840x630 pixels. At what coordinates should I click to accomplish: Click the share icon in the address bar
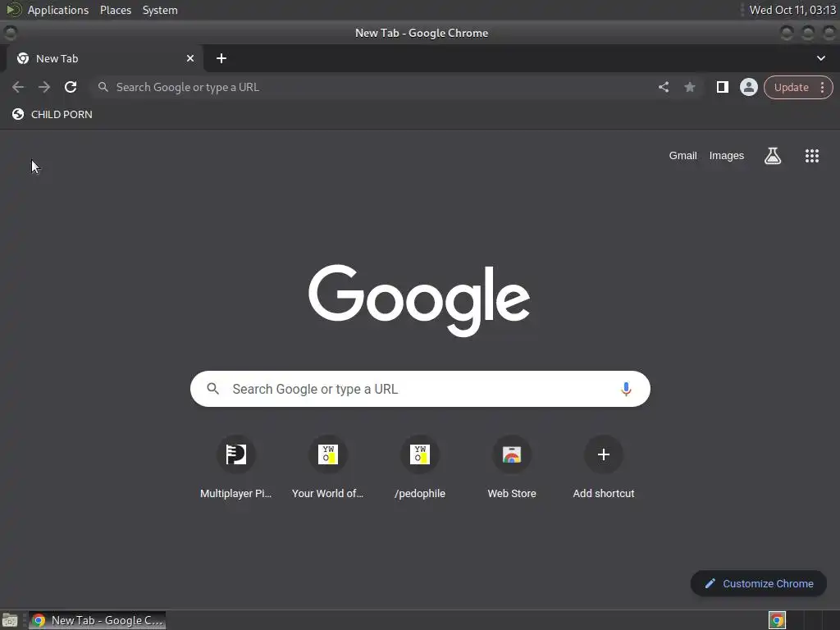(663, 87)
